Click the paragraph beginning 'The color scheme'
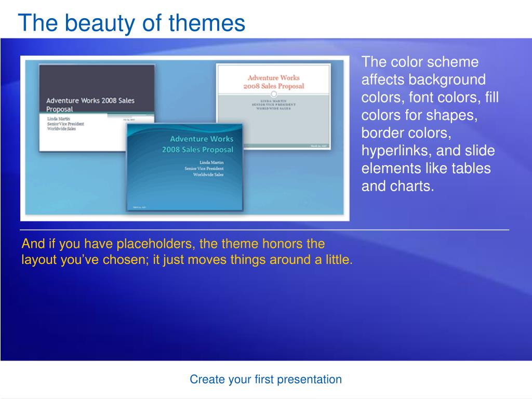 click(430, 124)
